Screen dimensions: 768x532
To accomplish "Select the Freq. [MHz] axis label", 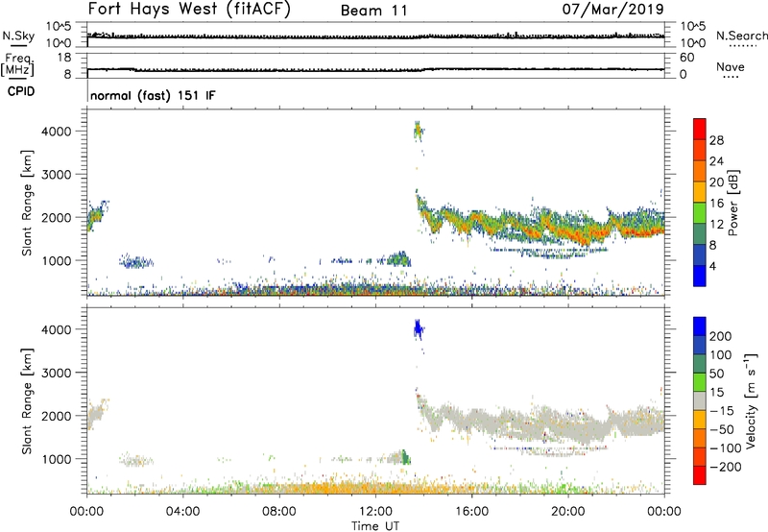I will [x=18, y=64].
